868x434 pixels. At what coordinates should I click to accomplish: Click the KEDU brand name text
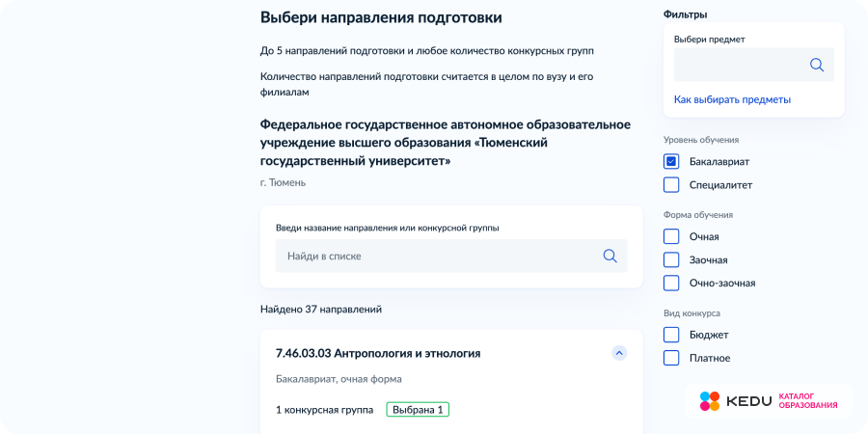[x=748, y=401]
